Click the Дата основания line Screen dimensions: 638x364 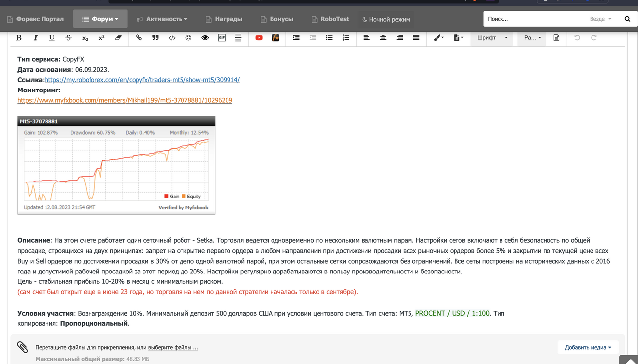click(x=63, y=70)
